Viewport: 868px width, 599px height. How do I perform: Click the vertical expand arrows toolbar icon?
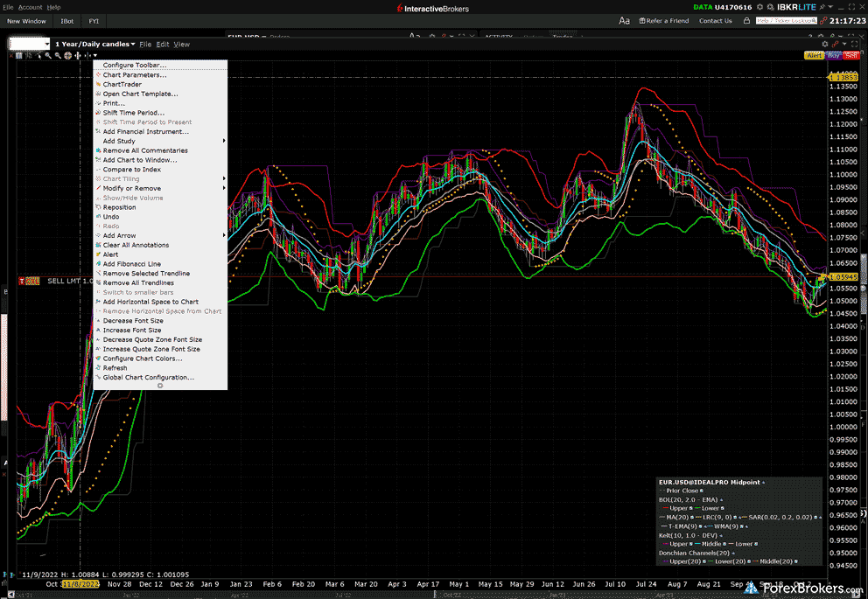(x=78, y=55)
